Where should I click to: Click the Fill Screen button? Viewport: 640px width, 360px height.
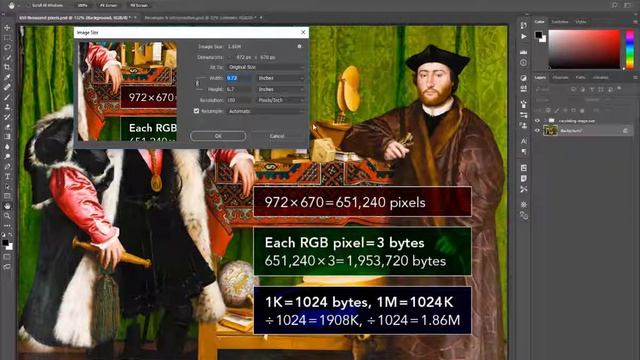(x=139, y=6)
